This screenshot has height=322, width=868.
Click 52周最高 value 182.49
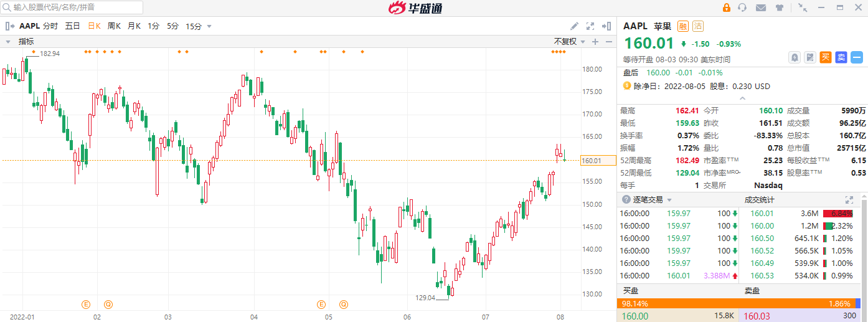(687, 160)
